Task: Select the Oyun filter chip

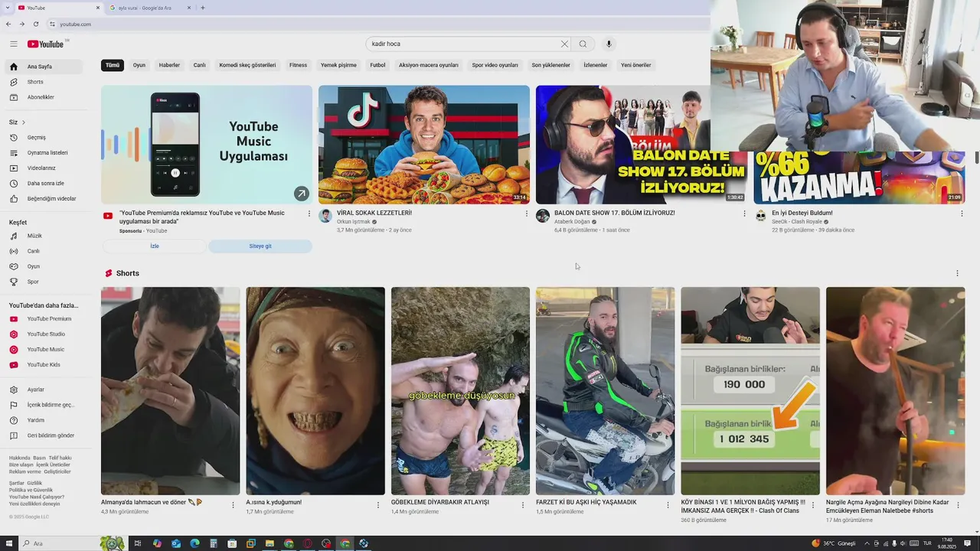Action: coord(139,65)
